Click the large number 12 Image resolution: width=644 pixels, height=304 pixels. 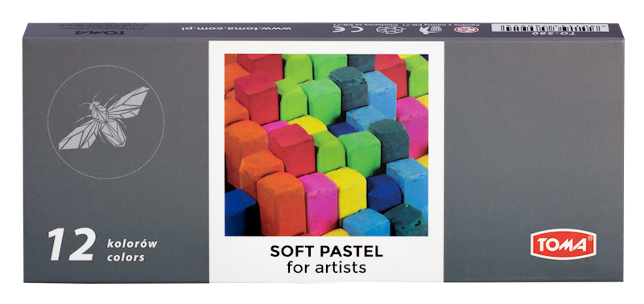[72, 245]
